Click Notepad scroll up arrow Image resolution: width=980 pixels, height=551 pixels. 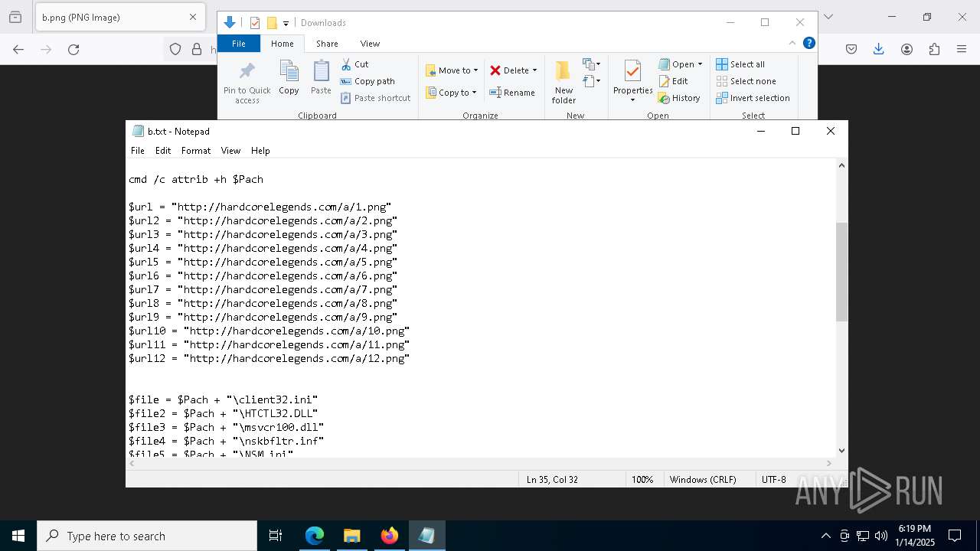pos(841,165)
